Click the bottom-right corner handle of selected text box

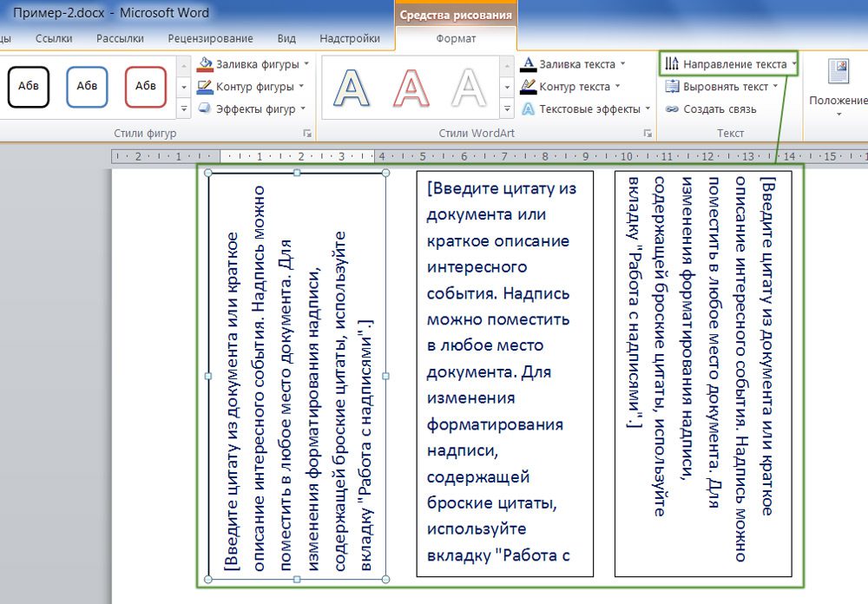click(386, 580)
